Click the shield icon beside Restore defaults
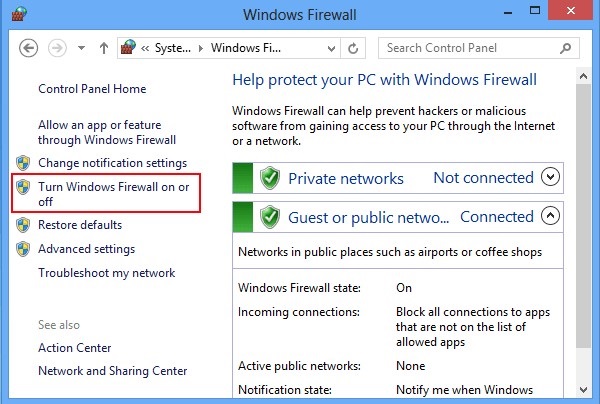Image resolution: width=600 pixels, height=404 pixels. (23, 225)
